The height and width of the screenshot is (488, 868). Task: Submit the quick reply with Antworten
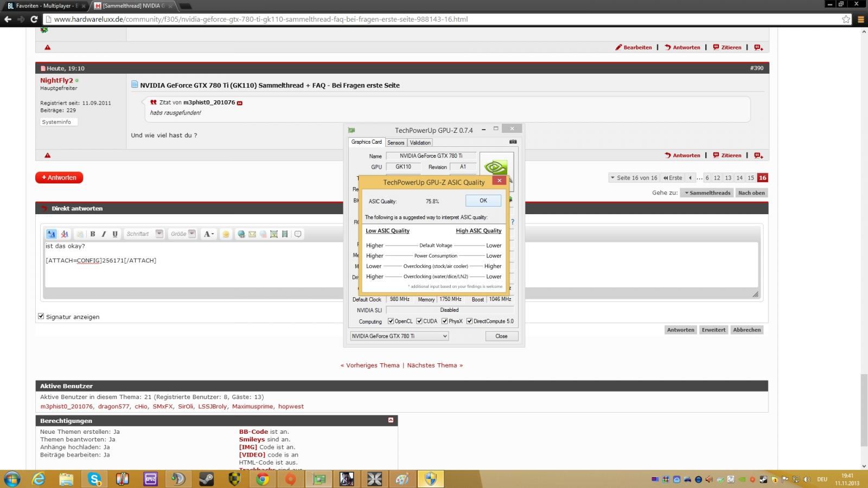click(680, 330)
